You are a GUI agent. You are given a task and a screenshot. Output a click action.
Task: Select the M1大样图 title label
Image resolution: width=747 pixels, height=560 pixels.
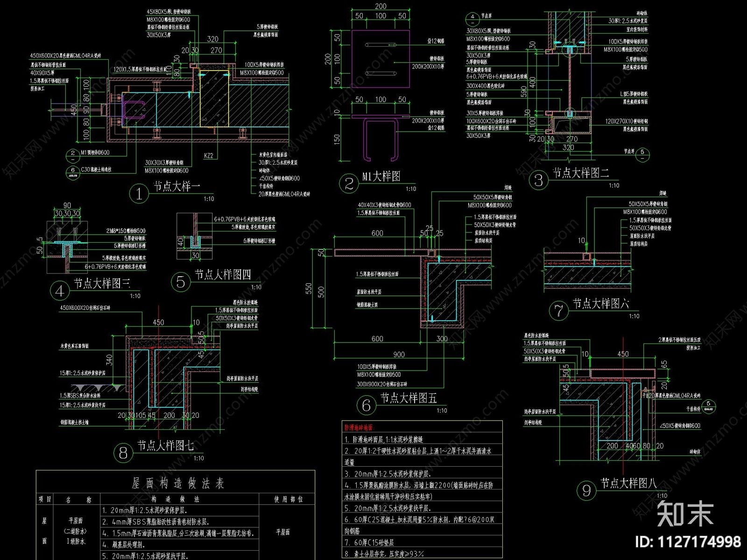[381, 176]
